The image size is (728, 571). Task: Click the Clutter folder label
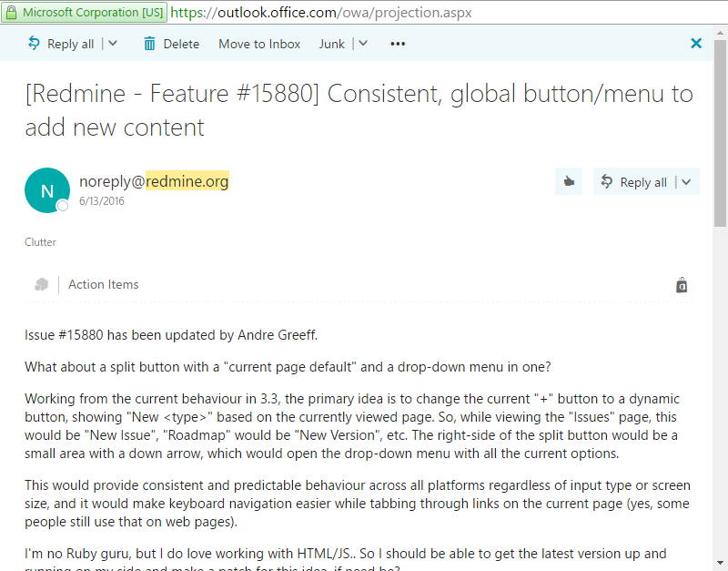[40, 242]
